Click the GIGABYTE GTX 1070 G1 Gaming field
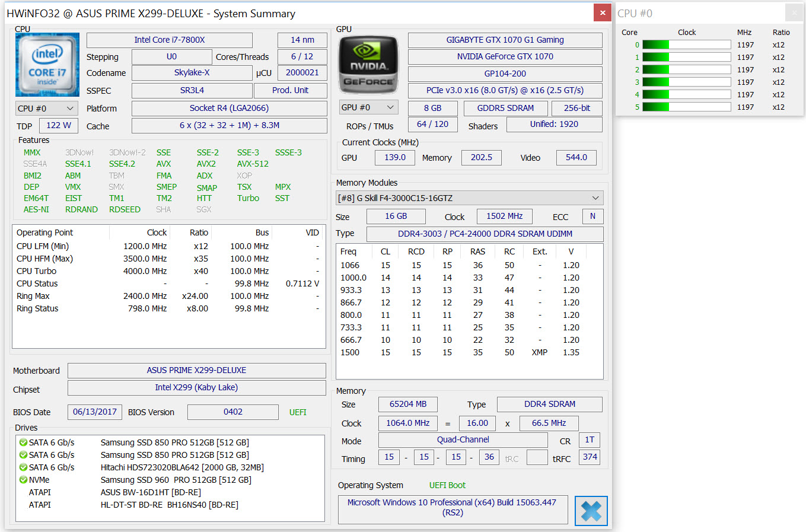The height and width of the screenshot is (532, 806). [505, 40]
